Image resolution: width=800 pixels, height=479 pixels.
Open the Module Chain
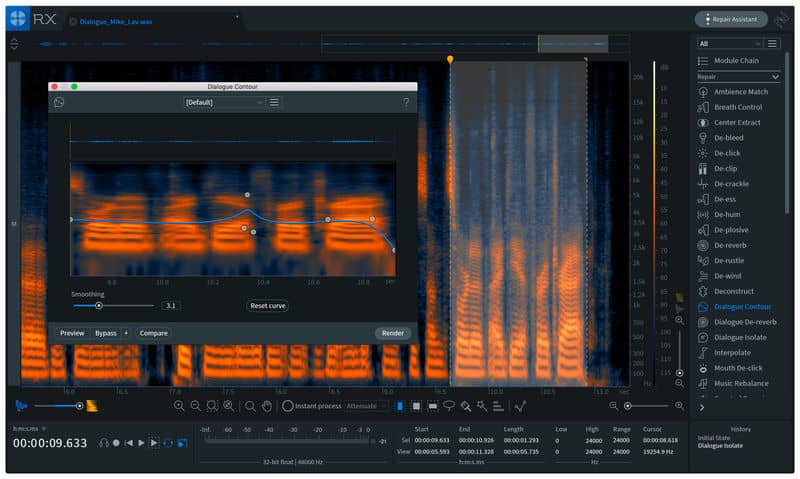coord(728,61)
